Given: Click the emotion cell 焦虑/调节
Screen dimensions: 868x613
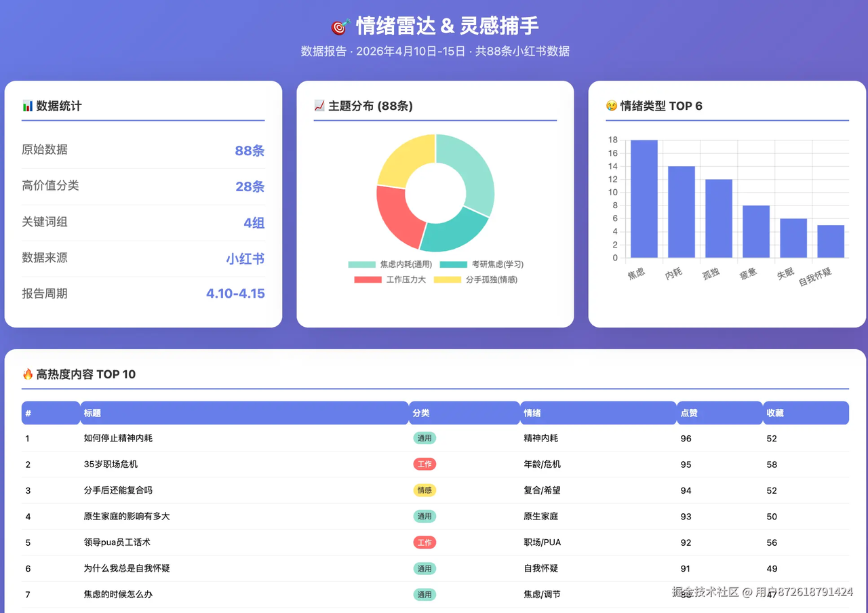Looking at the screenshot, I should [542, 595].
